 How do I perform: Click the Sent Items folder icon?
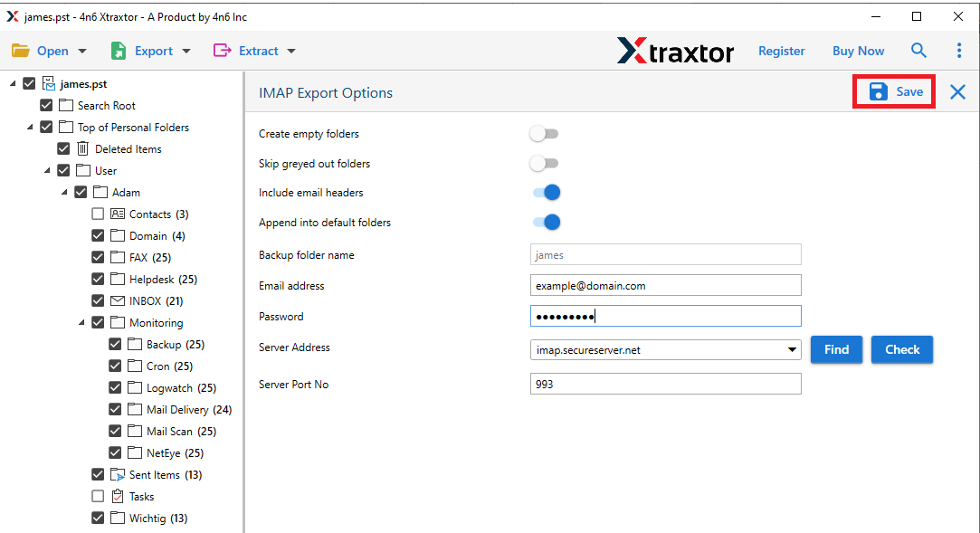pos(118,475)
